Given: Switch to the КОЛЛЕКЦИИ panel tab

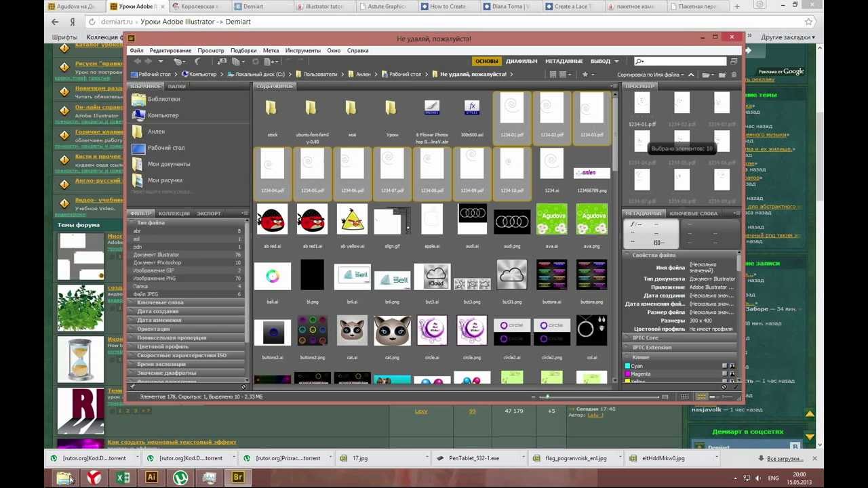Looking at the screenshot, I should [174, 213].
